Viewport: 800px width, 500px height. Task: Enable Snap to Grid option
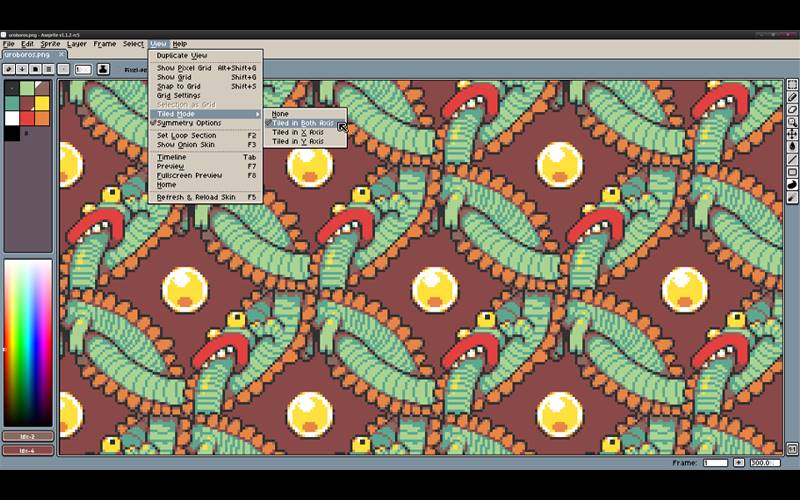(178, 86)
